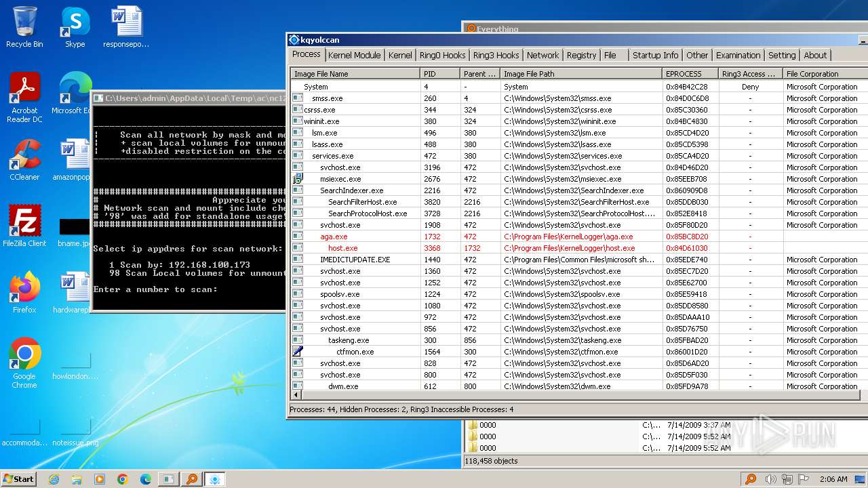868x488 pixels.
Task: Switch to the Kernel Module tab
Action: [x=354, y=56]
